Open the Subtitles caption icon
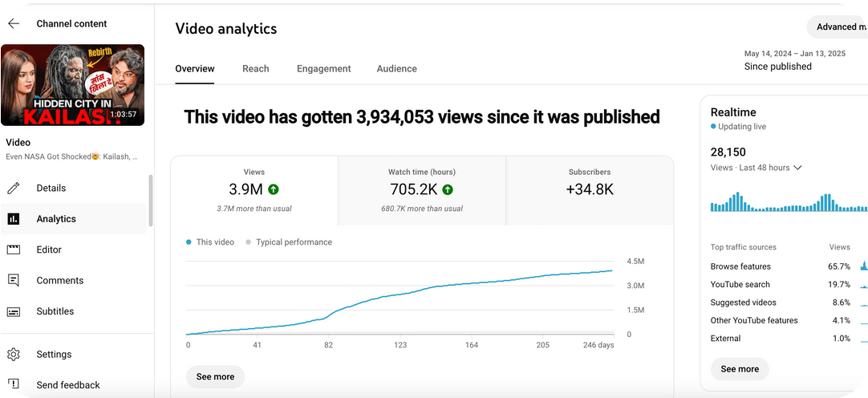 click(x=14, y=311)
